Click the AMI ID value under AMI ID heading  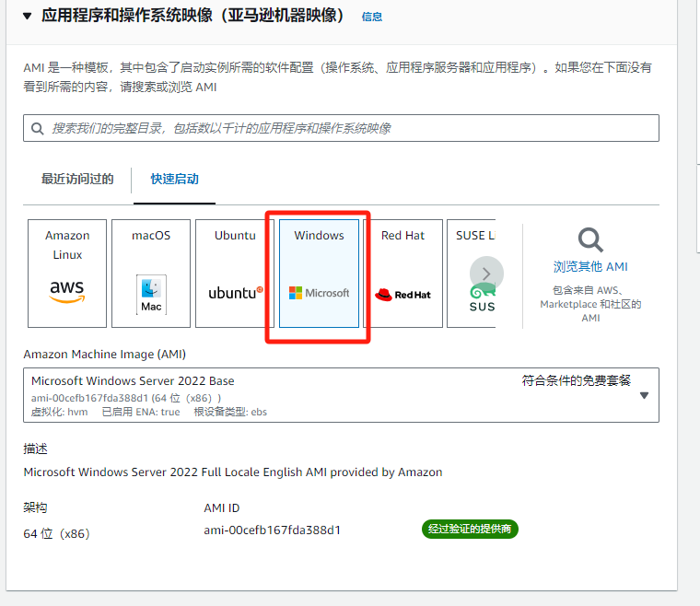[x=273, y=530]
